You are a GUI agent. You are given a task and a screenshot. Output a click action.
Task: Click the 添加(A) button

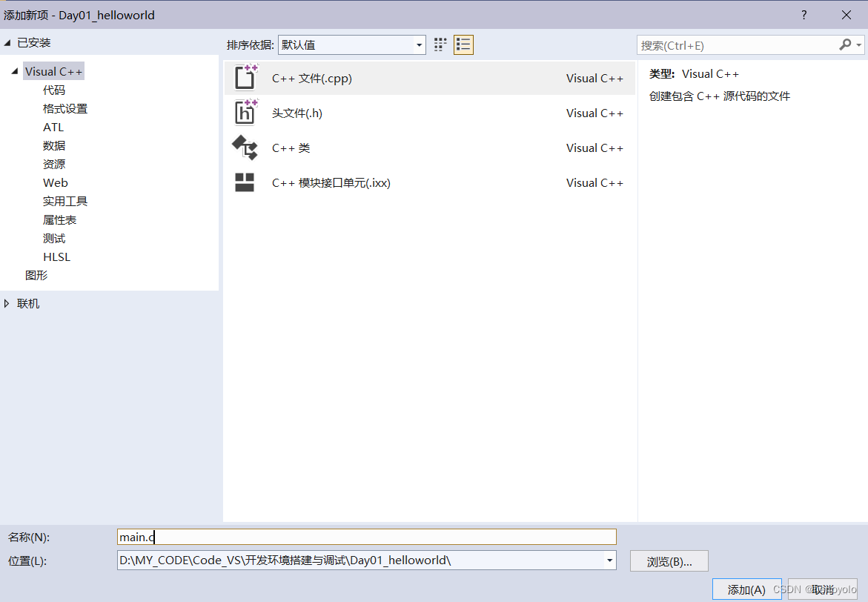tap(746, 590)
